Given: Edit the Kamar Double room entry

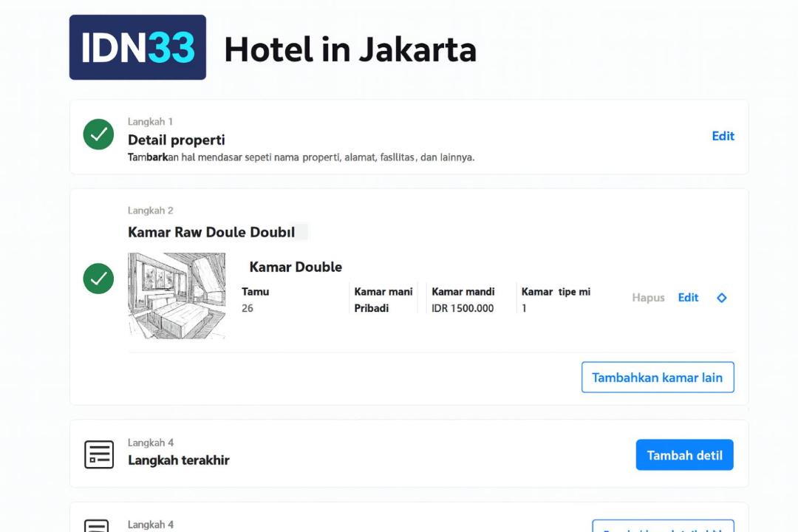Looking at the screenshot, I should [688, 298].
